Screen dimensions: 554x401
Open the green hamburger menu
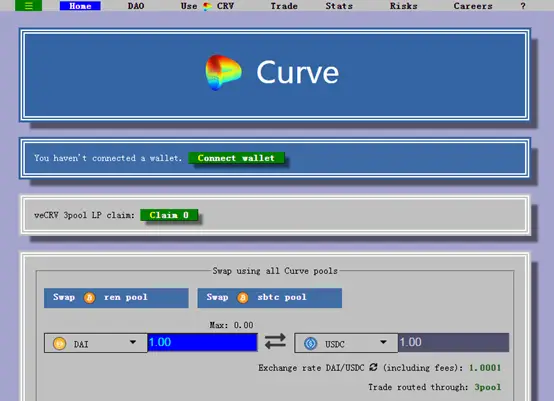[x=28, y=6]
